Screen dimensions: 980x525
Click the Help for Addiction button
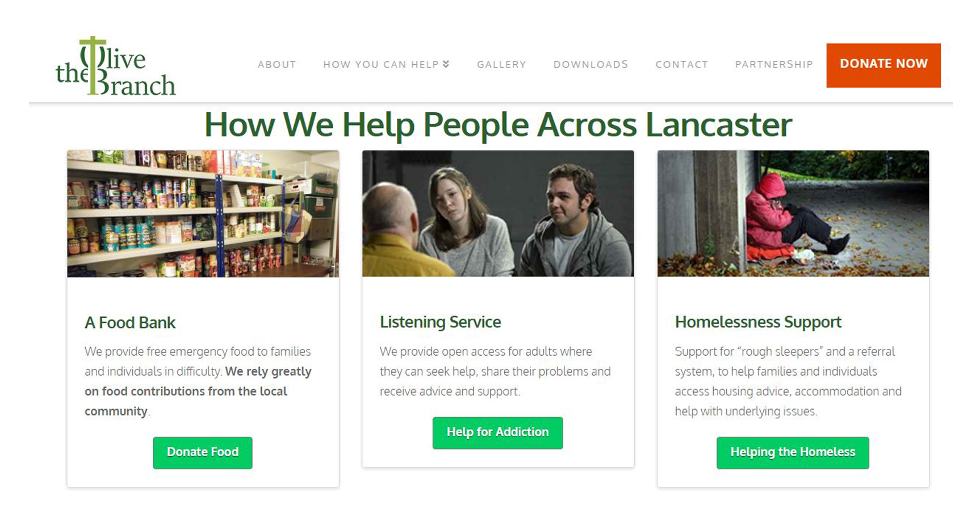click(498, 433)
